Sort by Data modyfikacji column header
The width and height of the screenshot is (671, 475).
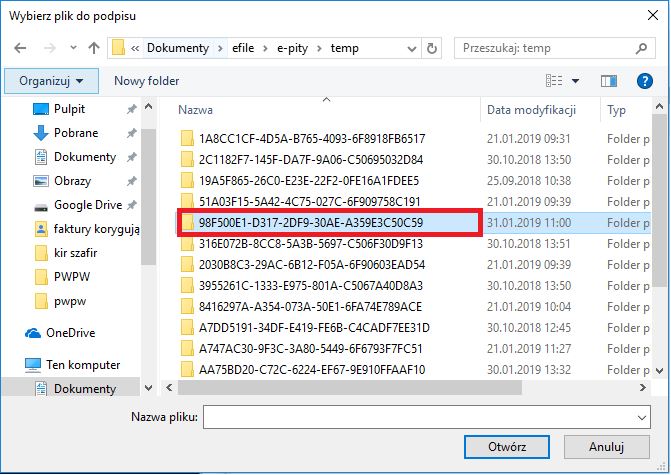[531, 110]
